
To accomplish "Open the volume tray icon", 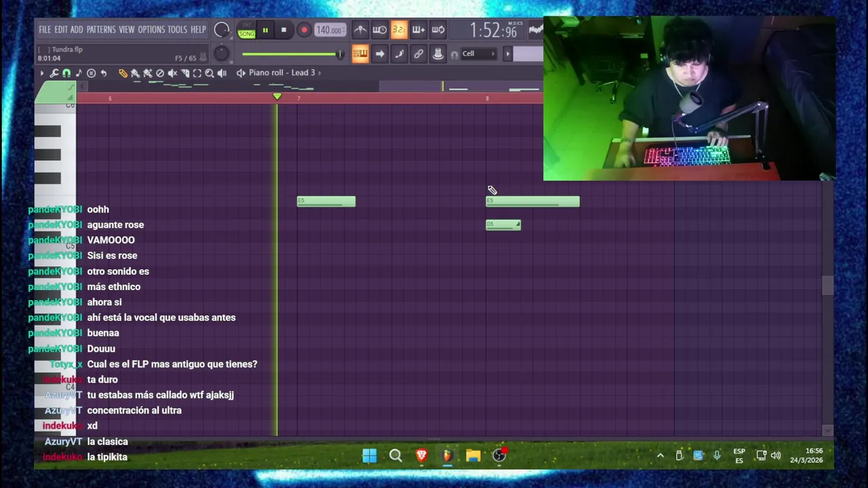I will pyautogui.click(x=776, y=455).
